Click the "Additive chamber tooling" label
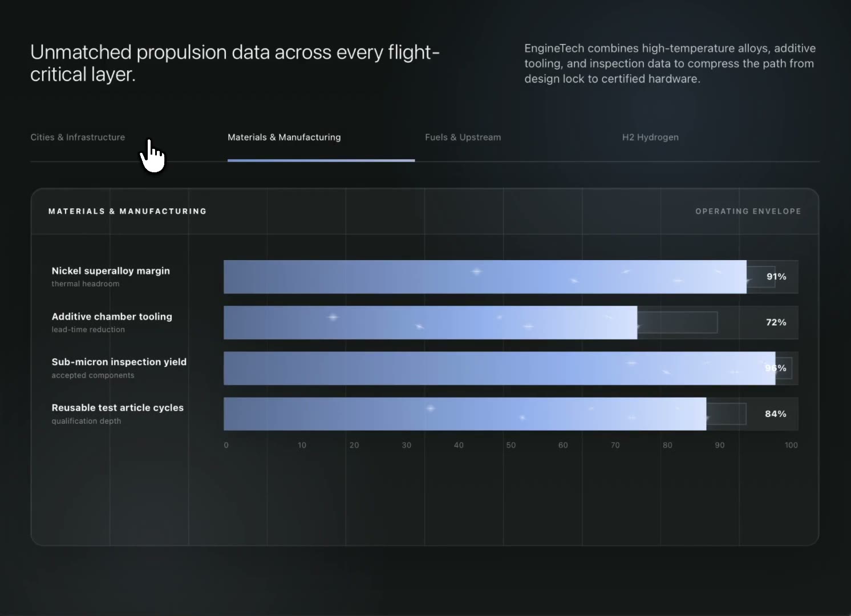851x616 pixels. coord(112,317)
